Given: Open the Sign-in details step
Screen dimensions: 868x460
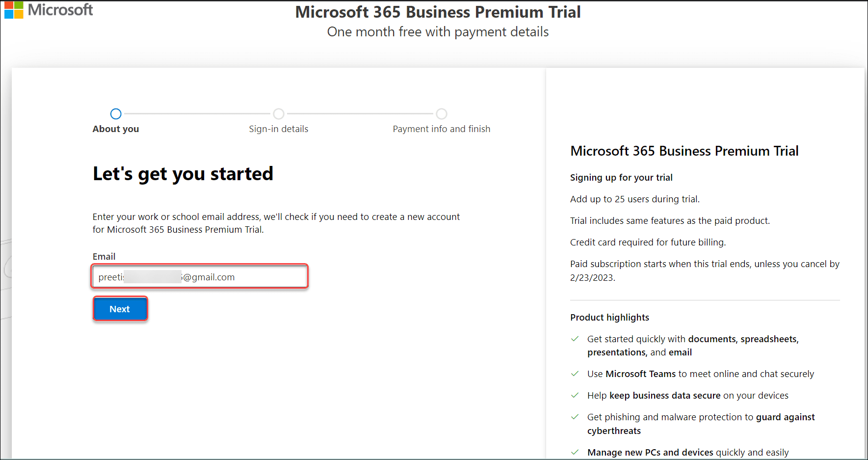Looking at the screenshot, I should click(x=279, y=129).
